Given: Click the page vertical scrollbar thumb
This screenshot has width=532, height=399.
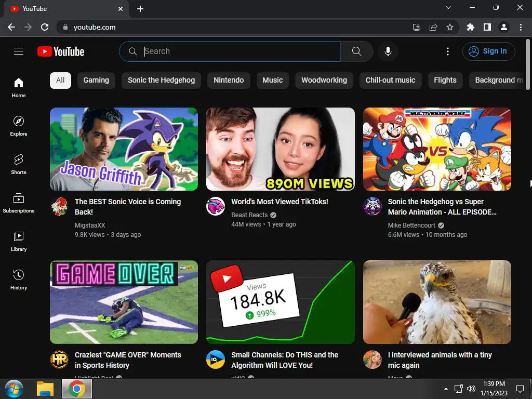Looking at the screenshot, I should (x=528, y=64).
